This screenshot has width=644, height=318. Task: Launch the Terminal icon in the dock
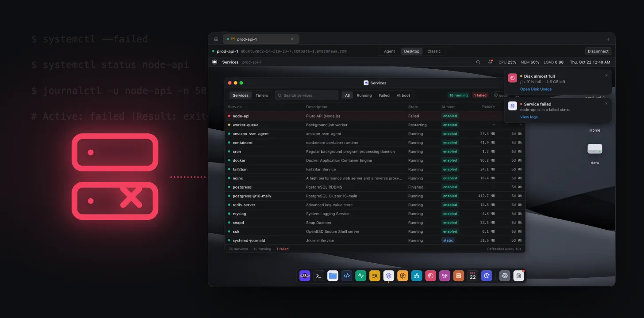click(x=318, y=276)
